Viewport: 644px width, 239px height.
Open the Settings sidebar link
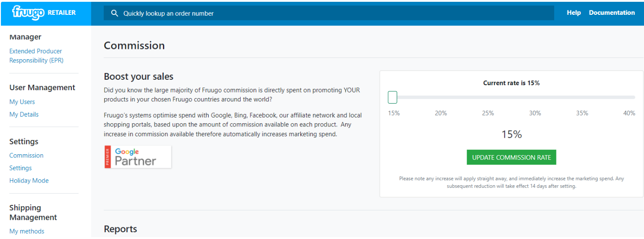(21, 168)
